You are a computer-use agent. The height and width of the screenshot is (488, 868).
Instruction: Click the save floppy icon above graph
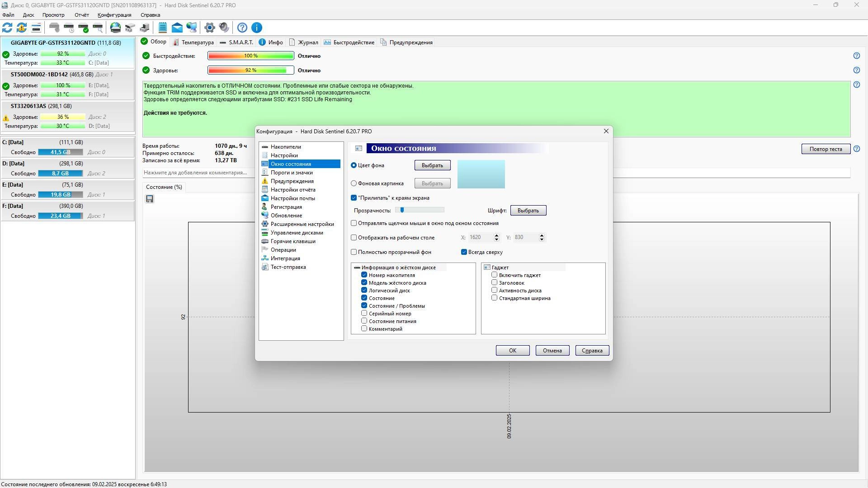[150, 199]
